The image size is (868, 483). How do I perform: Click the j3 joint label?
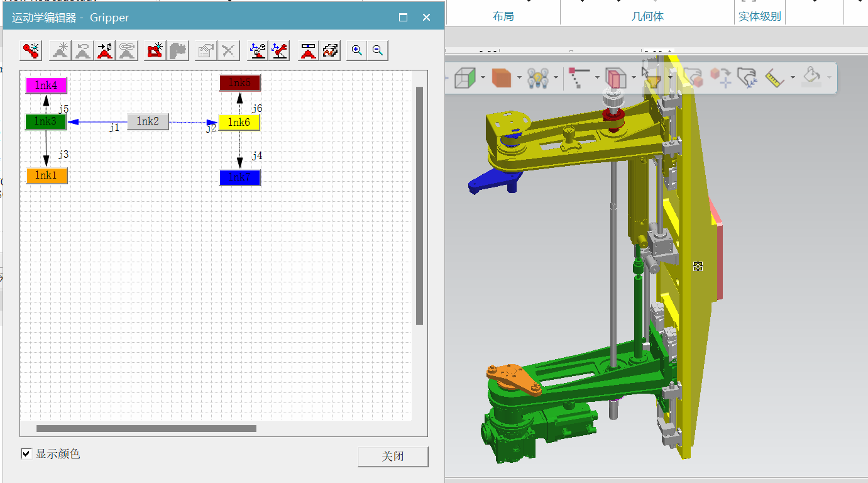click(63, 154)
